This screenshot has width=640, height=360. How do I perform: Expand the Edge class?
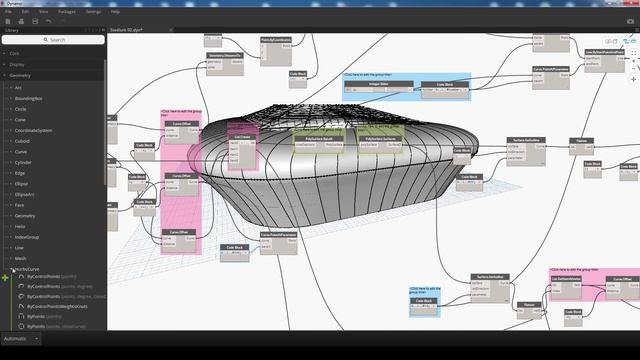click(x=11, y=173)
